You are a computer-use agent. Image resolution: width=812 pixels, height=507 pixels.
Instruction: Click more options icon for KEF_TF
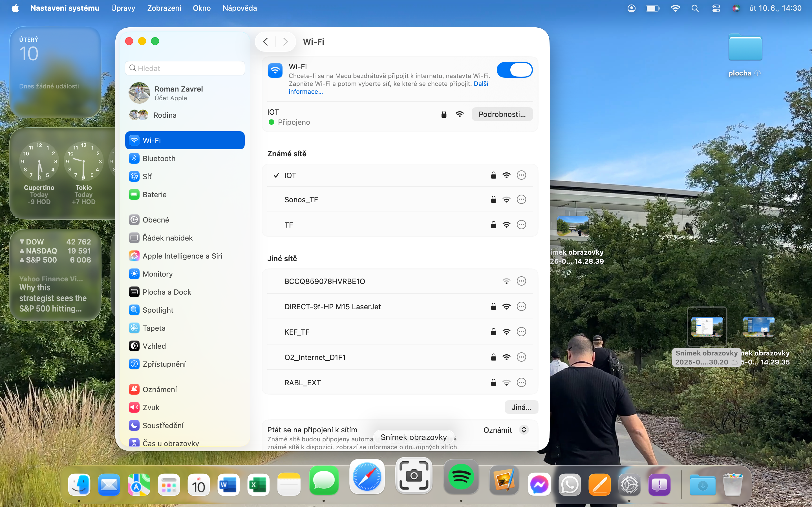coord(521,332)
